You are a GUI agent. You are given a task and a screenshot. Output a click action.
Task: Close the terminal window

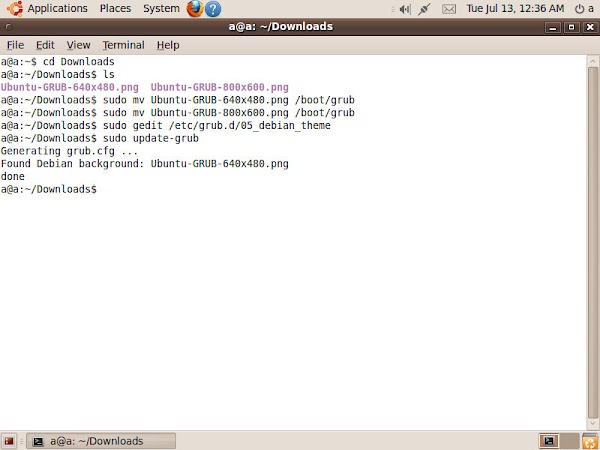tap(590, 27)
